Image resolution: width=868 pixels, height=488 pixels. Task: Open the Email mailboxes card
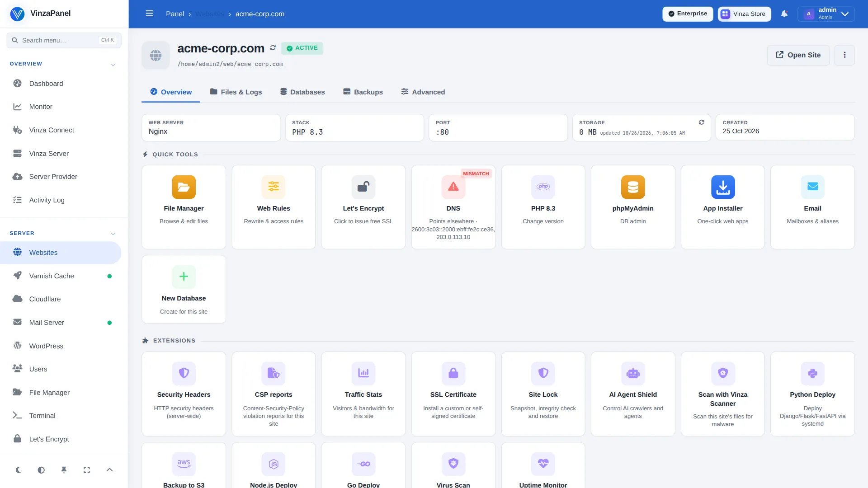(812, 207)
